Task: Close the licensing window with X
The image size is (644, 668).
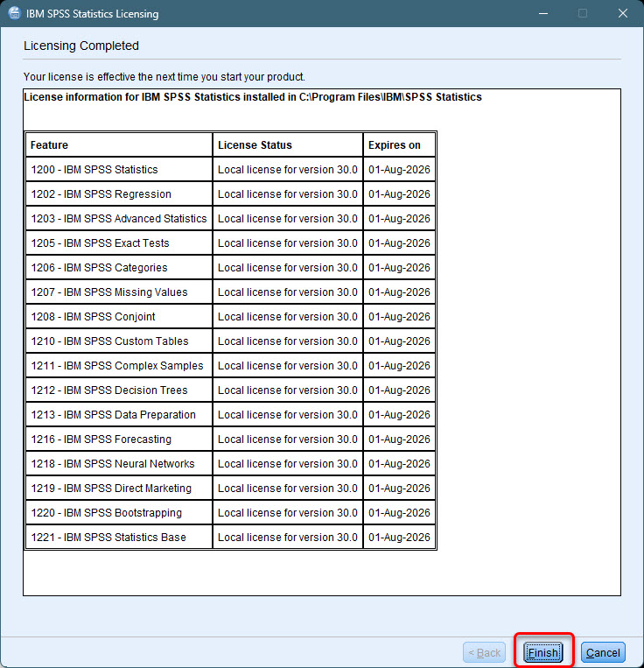Action: (x=623, y=14)
